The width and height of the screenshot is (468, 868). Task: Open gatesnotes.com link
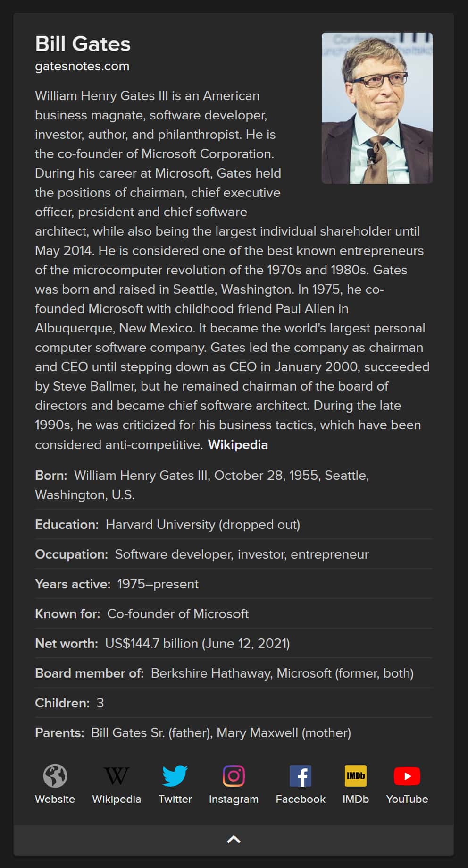(82, 66)
